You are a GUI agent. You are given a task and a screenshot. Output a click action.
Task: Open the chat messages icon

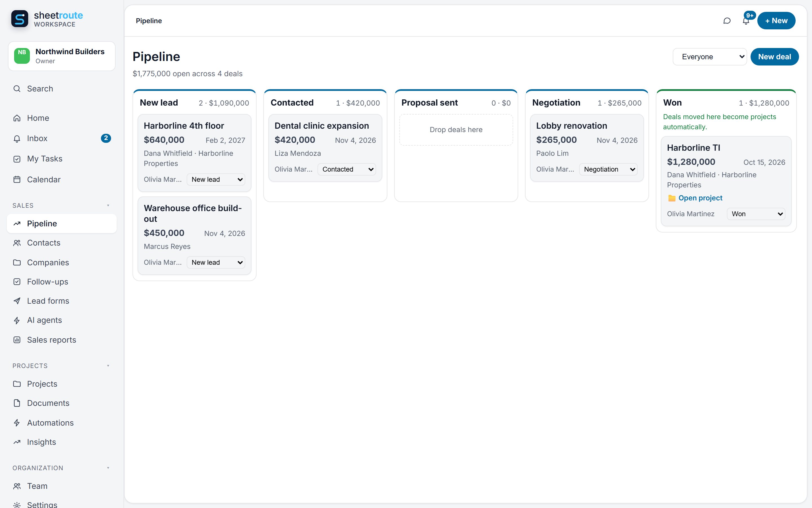point(727,21)
